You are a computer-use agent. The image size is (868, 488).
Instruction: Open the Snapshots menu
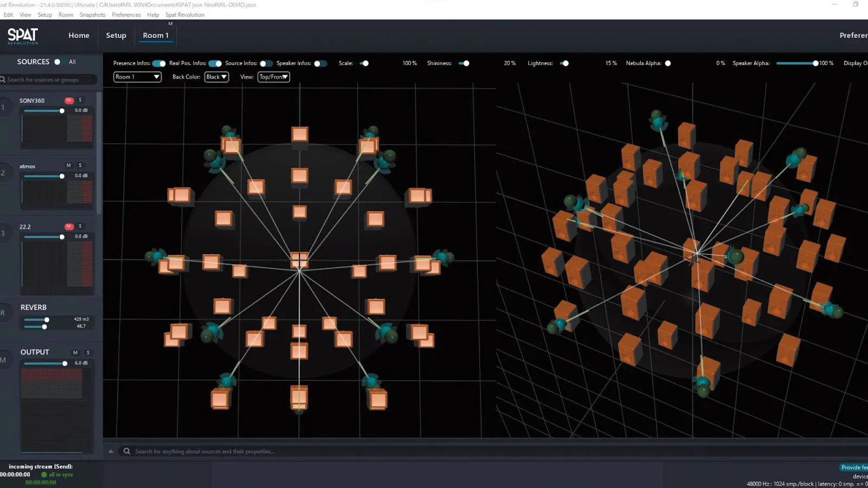click(x=92, y=15)
